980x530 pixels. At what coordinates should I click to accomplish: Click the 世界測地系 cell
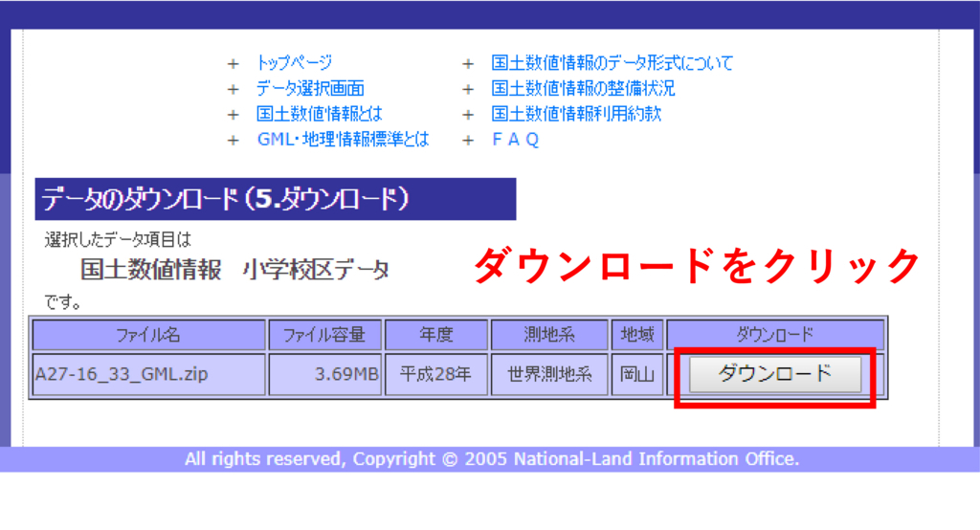549,375
